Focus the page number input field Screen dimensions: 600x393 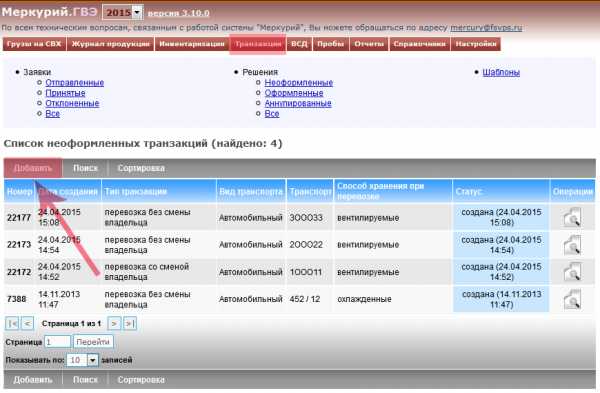(x=57, y=342)
